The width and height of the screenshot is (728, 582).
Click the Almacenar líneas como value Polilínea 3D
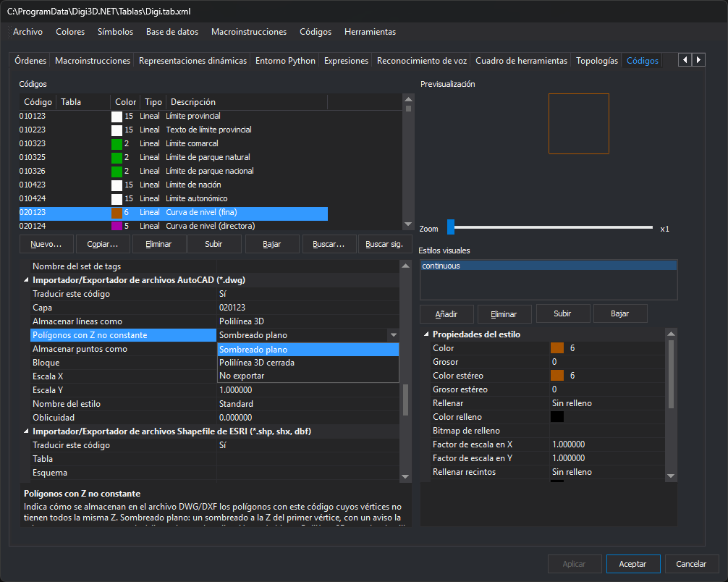click(x=308, y=321)
